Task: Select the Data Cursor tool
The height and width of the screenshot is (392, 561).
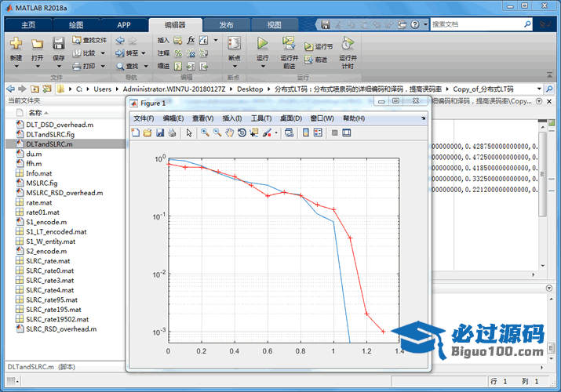Action: click(254, 133)
